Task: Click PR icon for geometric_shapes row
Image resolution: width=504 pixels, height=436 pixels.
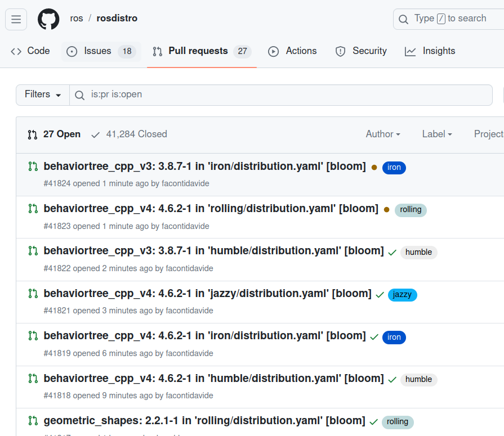Action: click(33, 421)
